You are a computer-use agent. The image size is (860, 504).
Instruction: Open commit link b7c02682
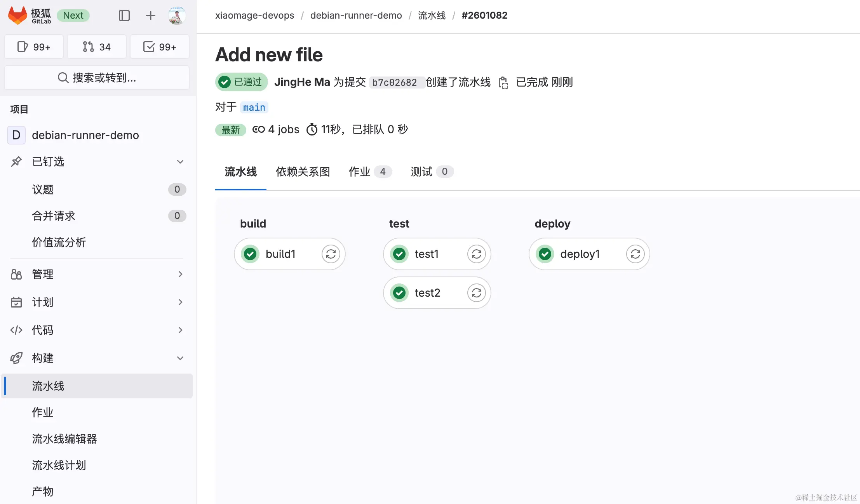click(x=394, y=83)
